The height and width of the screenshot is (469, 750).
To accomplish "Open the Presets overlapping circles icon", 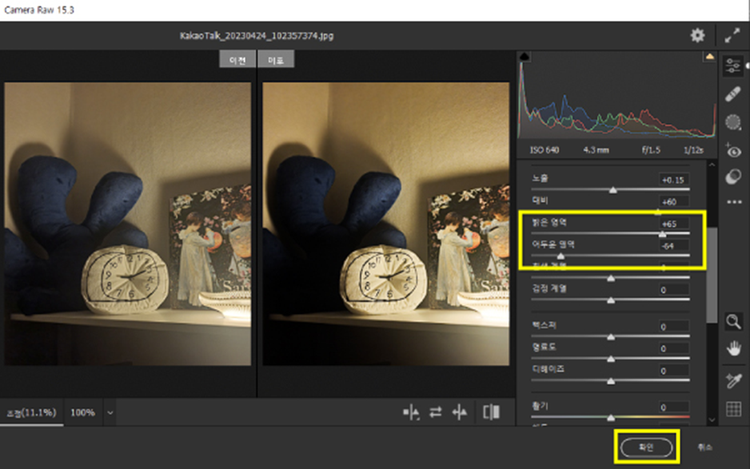I will [733, 177].
